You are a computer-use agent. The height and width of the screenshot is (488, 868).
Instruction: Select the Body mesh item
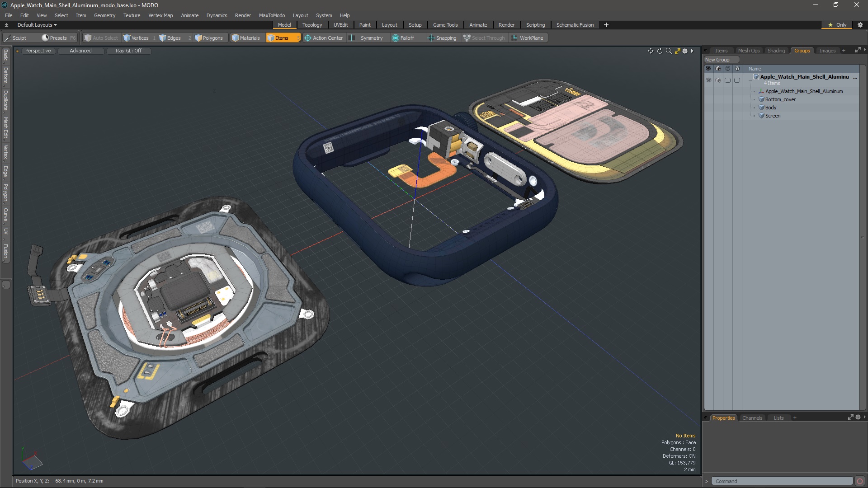(x=770, y=108)
